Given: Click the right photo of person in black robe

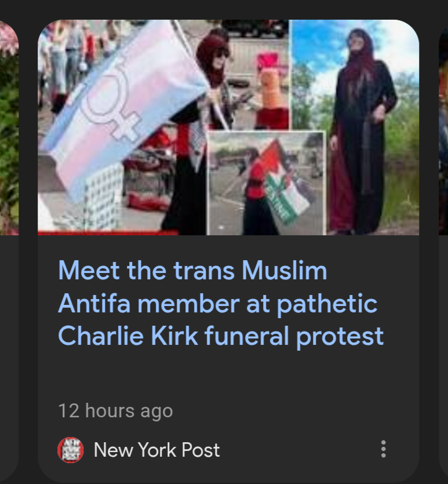Looking at the screenshot, I should [354, 127].
